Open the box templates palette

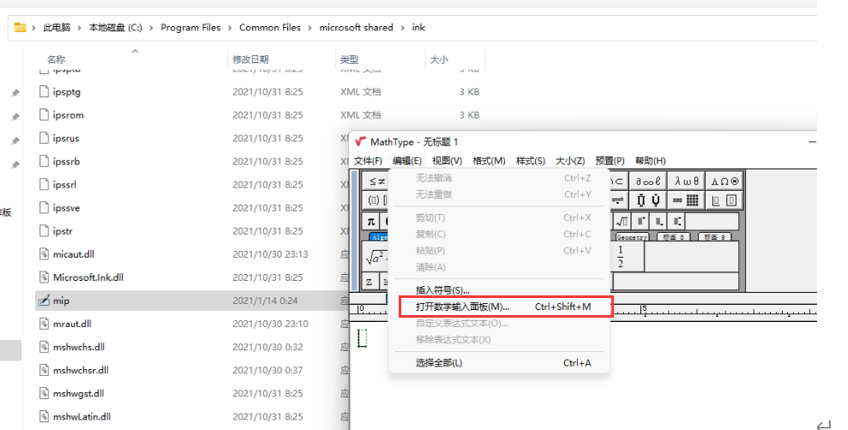pyautogui.click(x=725, y=200)
